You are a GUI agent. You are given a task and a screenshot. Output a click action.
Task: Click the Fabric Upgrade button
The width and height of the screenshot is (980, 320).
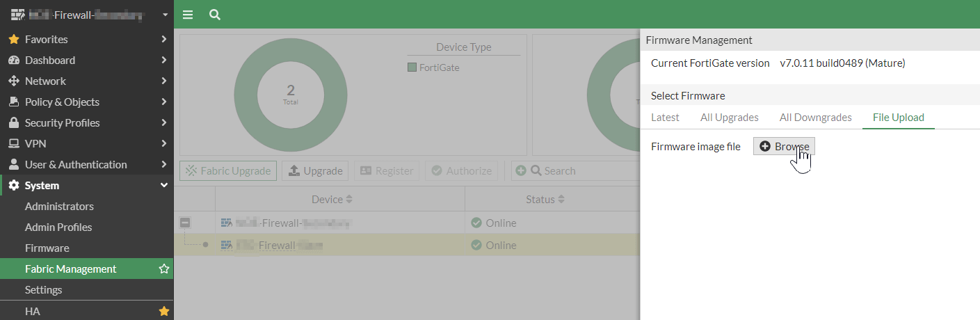(228, 170)
